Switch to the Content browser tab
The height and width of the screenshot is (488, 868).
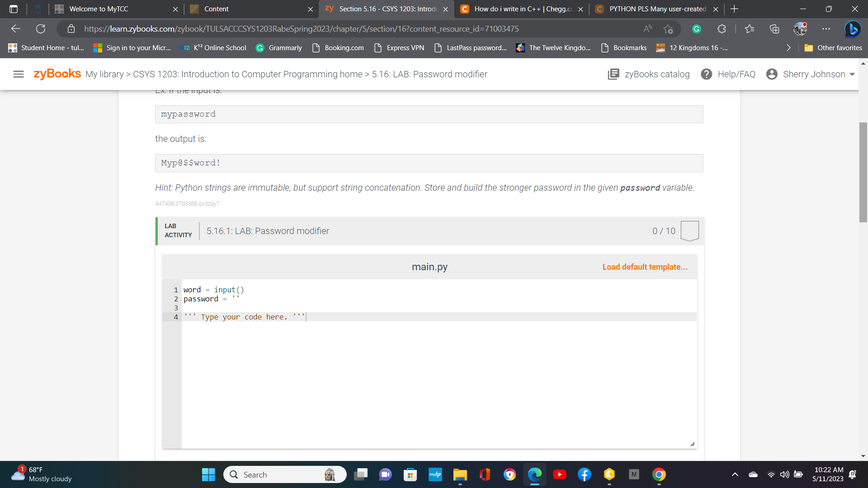pos(217,9)
